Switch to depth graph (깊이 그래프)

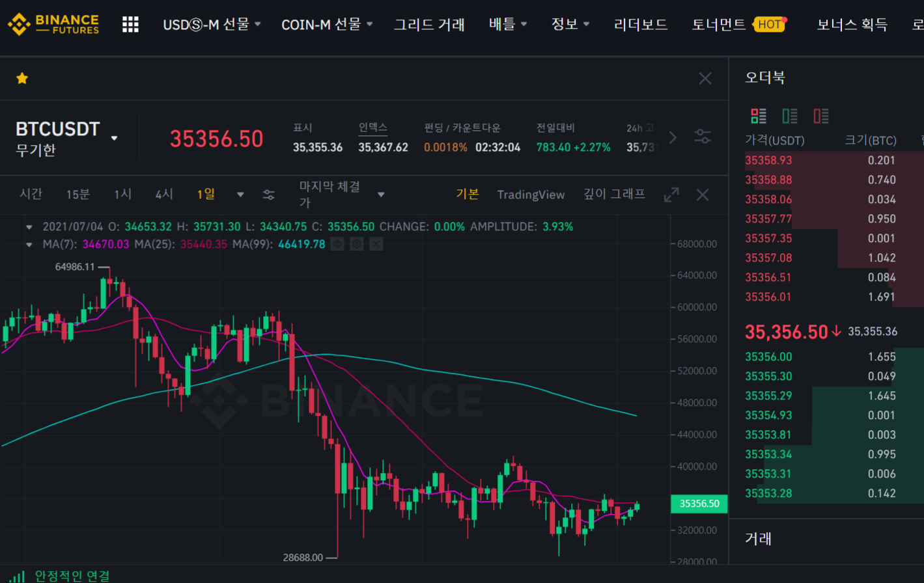(x=614, y=194)
